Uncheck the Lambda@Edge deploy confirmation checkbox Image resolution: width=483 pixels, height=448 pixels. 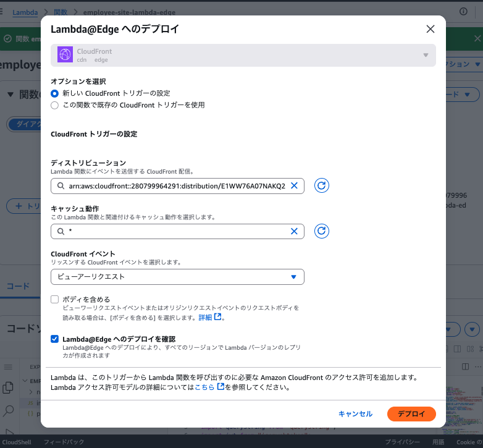54,339
